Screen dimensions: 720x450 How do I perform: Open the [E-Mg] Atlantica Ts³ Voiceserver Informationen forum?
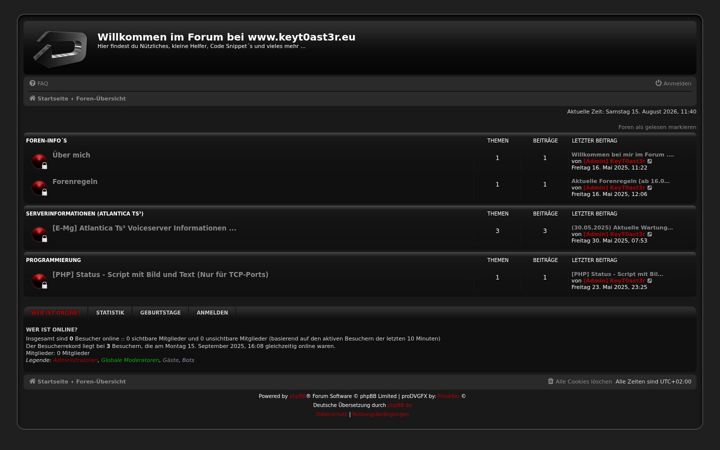(x=144, y=228)
